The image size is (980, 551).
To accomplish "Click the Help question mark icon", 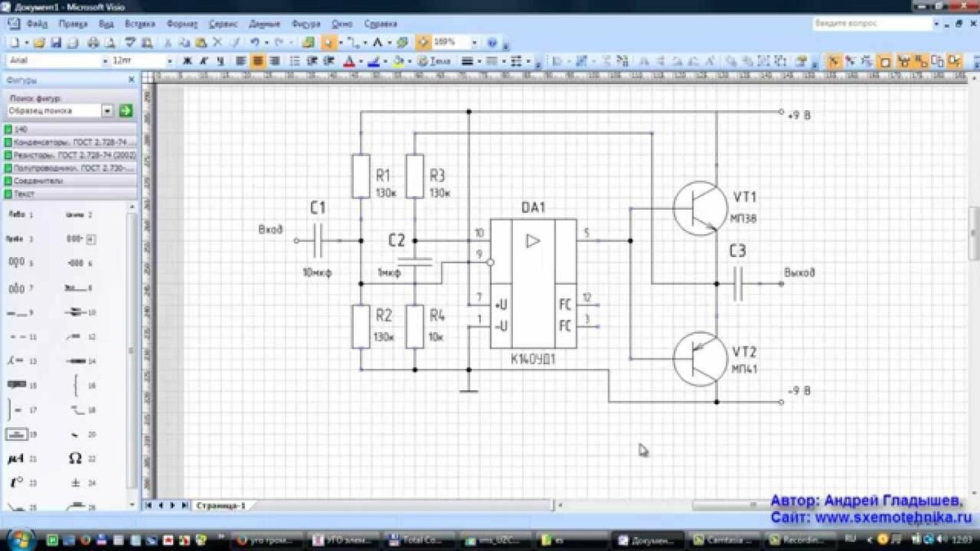I will tap(492, 42).
